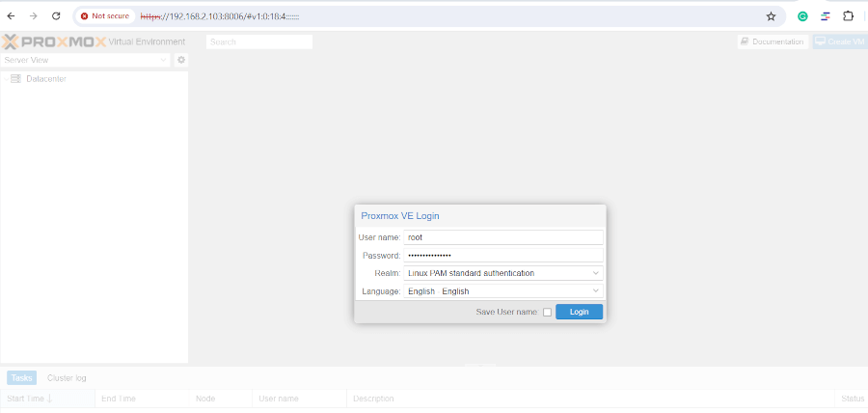This screenshot has height=413, width=868.
Task: Open the browser extensions puzzle icon
Action: [x=848, y=16]
